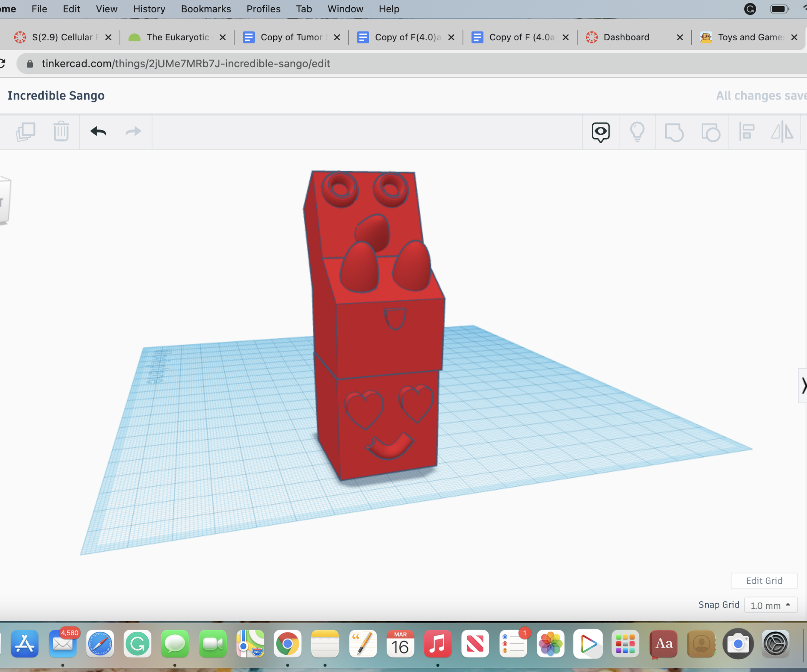Image resolution: width=807 pixels, height=672 pixels.
Task: Select the Group tool
Action: tap(674, 132)
